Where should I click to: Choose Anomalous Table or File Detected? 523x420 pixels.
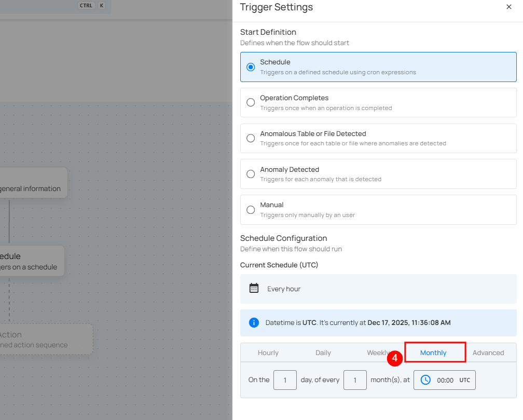pos(251,138)
